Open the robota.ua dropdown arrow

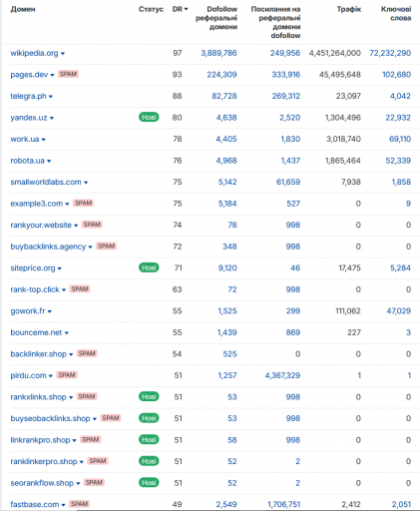point(49,162)
